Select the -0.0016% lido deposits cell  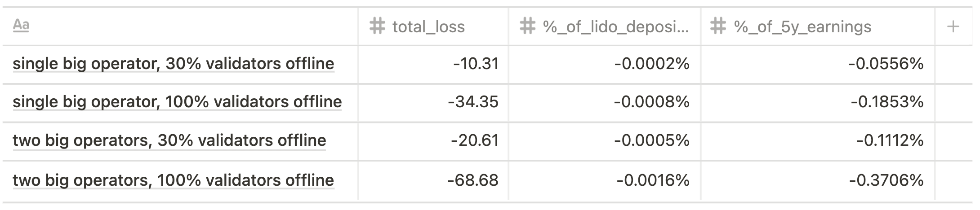tap(605, 180)
